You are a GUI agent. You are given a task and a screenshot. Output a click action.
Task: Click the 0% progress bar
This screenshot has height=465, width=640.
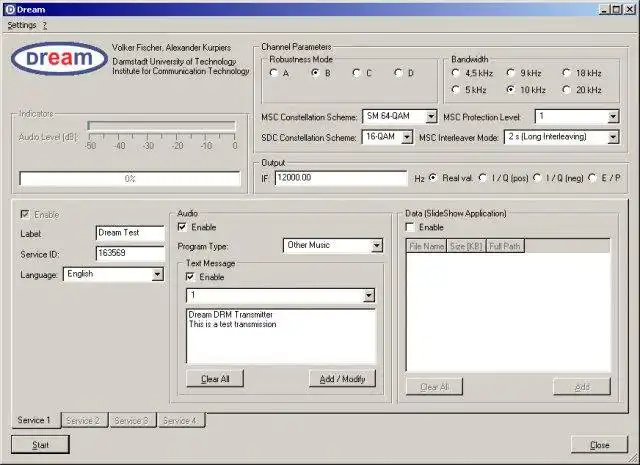pos(130,179)
